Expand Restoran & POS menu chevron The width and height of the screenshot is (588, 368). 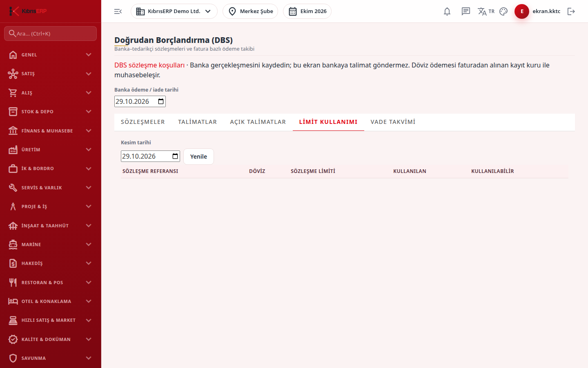coord(89,283)
